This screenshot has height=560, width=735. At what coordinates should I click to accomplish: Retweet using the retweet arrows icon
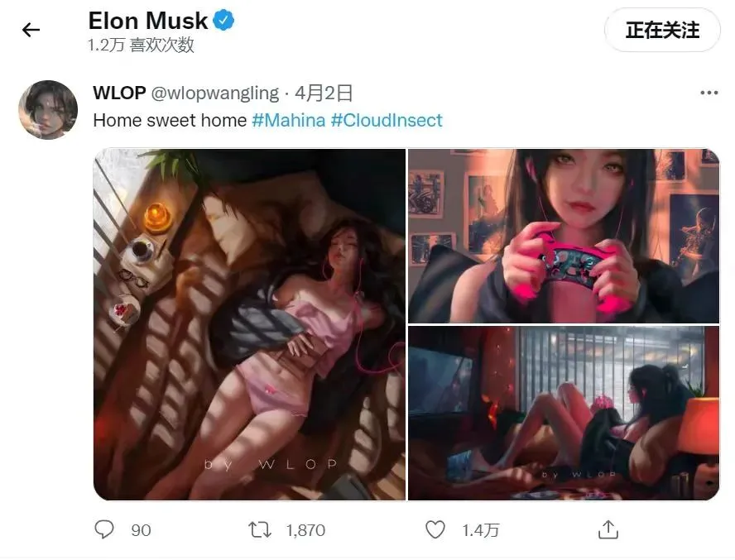pos(260,530)
